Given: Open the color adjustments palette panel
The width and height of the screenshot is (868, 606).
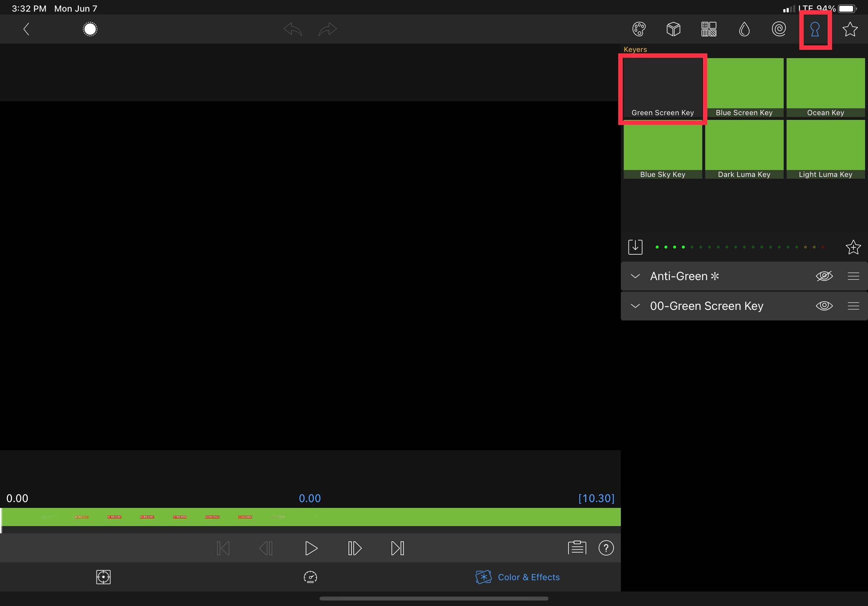Looking at the screenshot, I should [639, 29].
